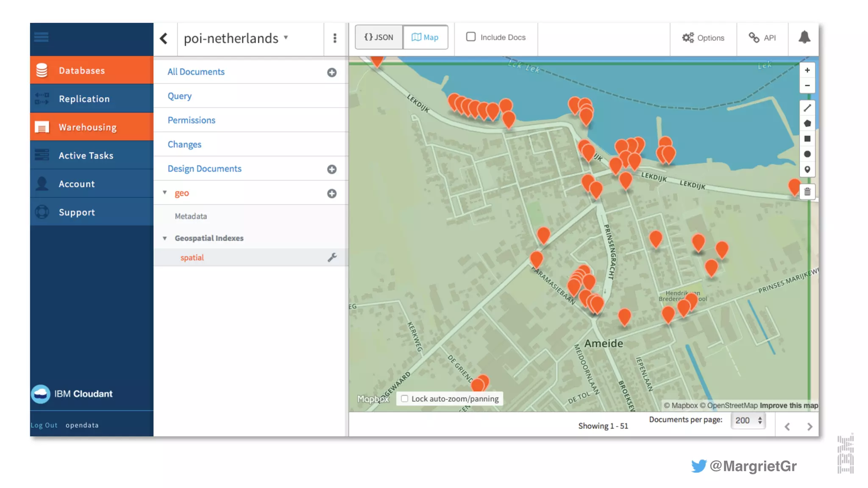Screen dimensions: 868x488
Task: Select the polyline draw tool on map
Action: click(807, 108)
